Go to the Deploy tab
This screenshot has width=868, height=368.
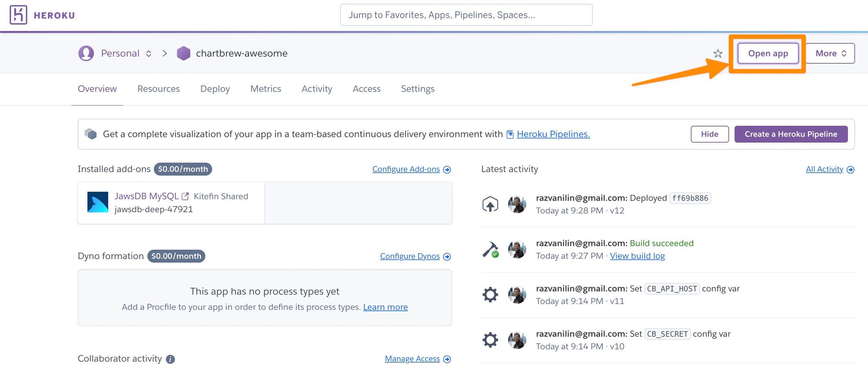click(x=215, y=89)
